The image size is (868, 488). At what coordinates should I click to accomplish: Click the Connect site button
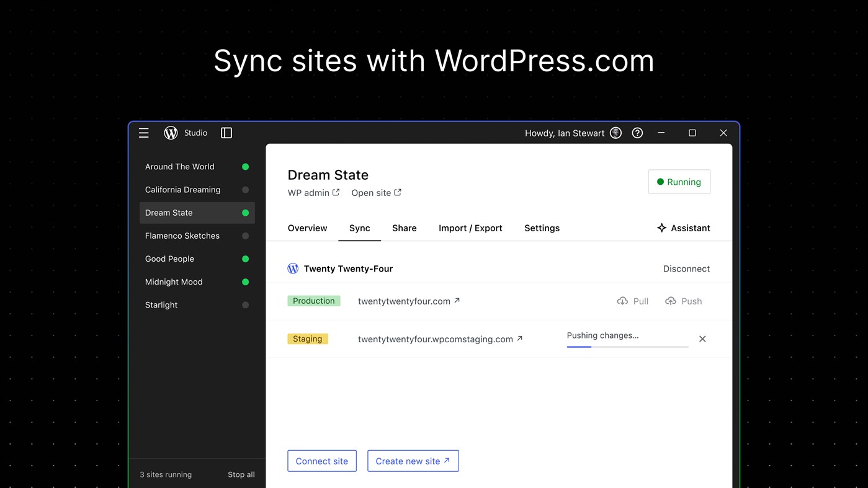click(322, 461)
